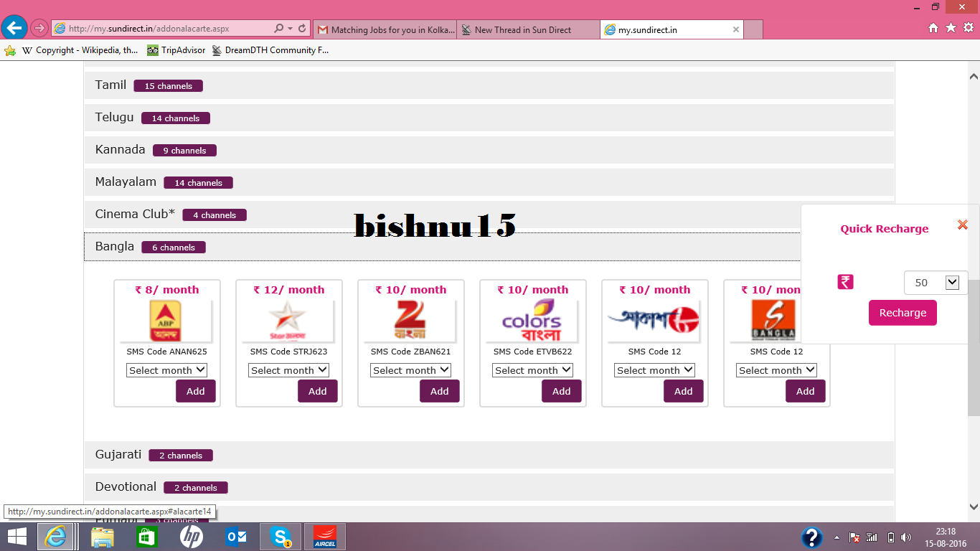The image size is (980, 551).
Task: Open Outlook from the taskbar
Action: [x=236, y=537]
